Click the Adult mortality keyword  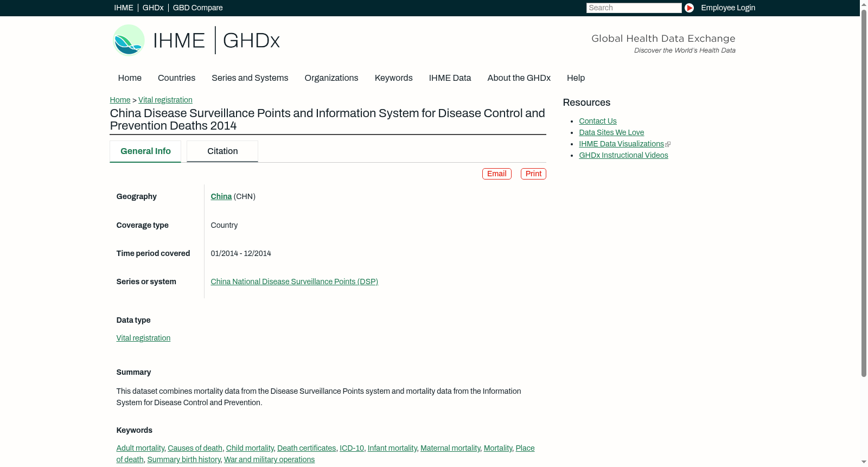pos(141,448)
